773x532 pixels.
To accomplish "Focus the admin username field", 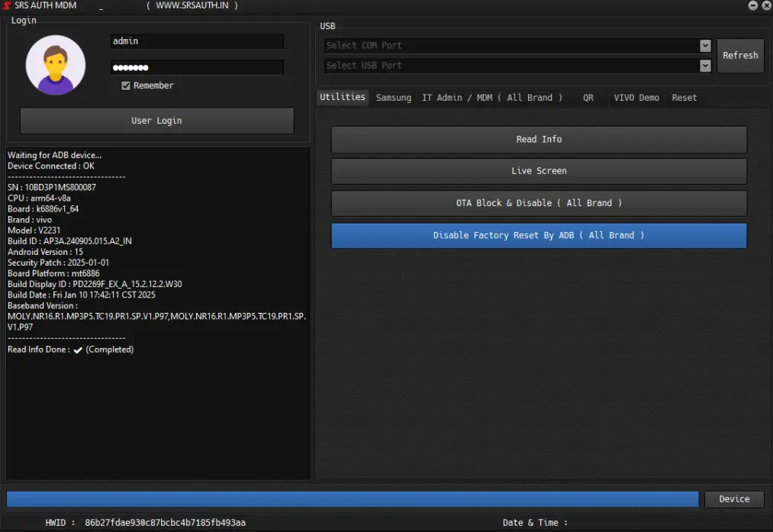I will pos(197,41).
